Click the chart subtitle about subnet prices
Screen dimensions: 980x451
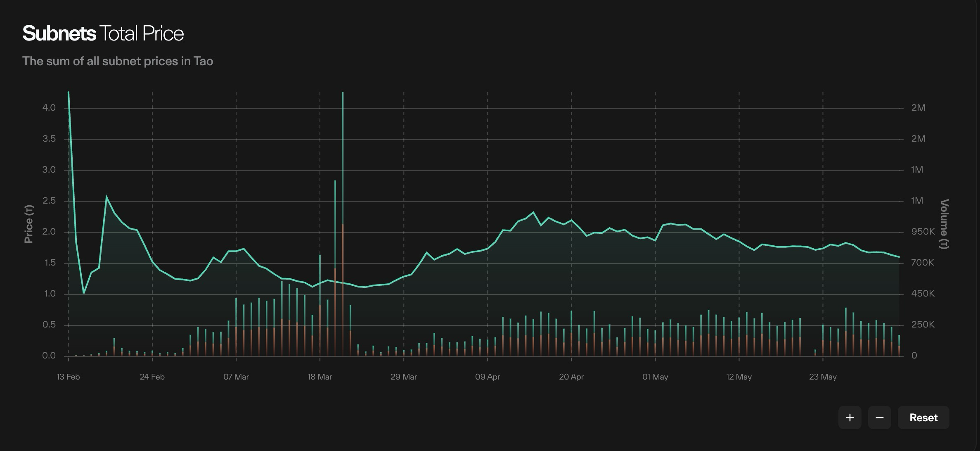(x=118, y=61)
